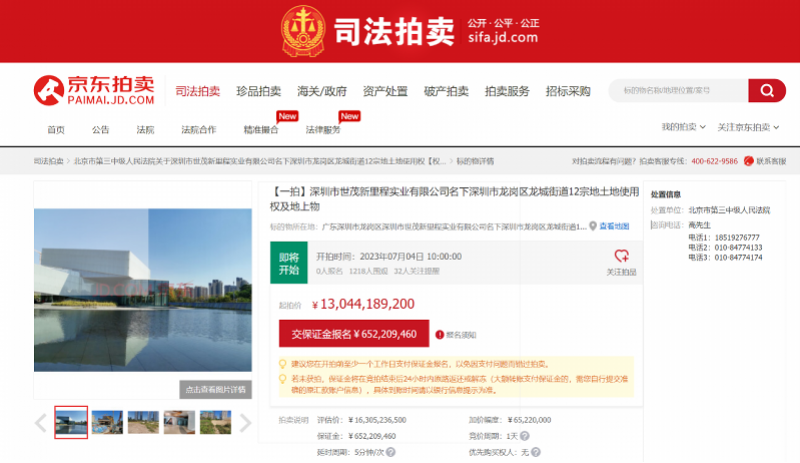Screen dimensions: 800x463
Task: Click the judicial auction emblem in the banner
Action: [x=304, y=31]
